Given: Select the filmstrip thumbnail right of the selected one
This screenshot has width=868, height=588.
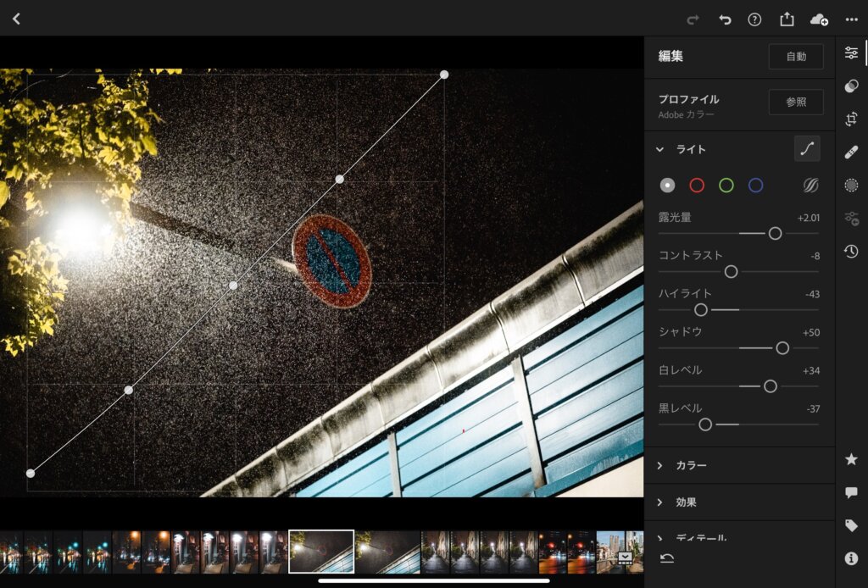Looking at the screenshot, I should click(x=387, y=552).
